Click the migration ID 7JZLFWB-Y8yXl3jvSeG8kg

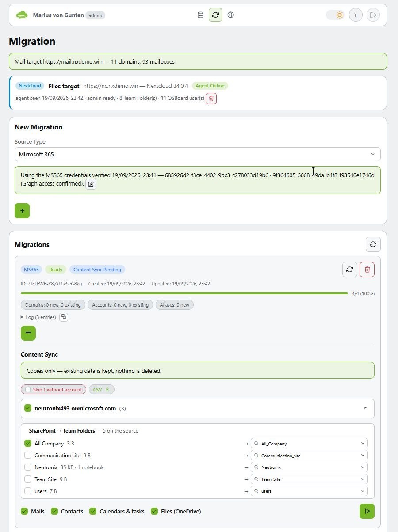(51, 284)
